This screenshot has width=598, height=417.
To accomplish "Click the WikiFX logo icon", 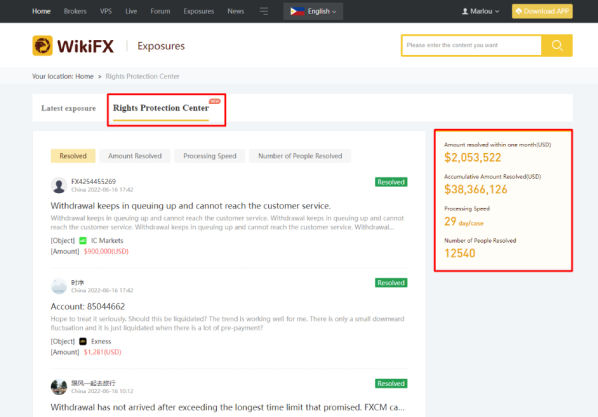I will 42,46.
